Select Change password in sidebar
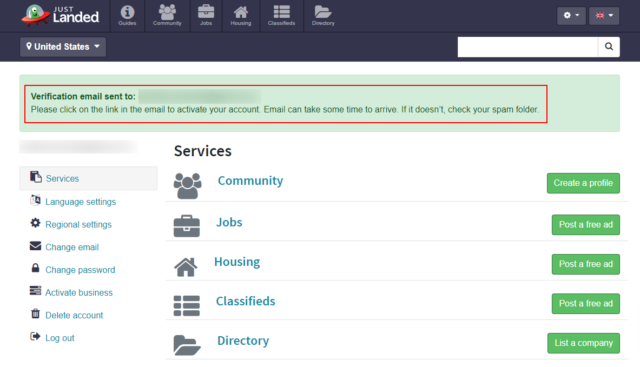 [x=80, y=270]
